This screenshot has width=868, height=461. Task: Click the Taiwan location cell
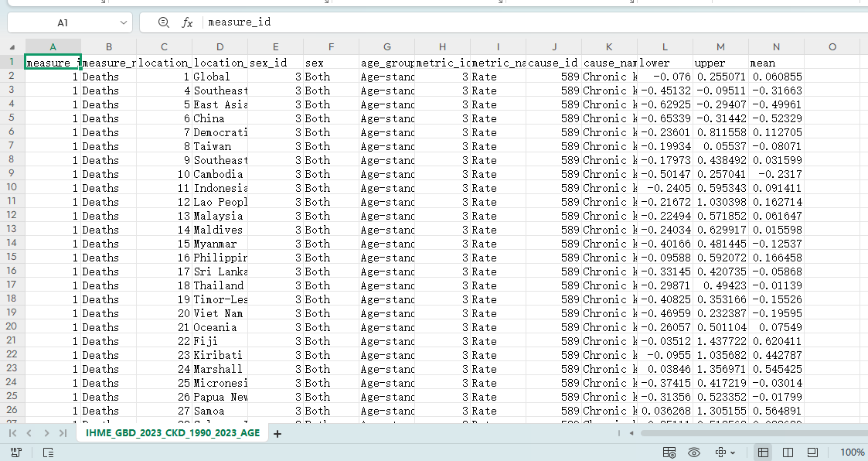point(220,146)
